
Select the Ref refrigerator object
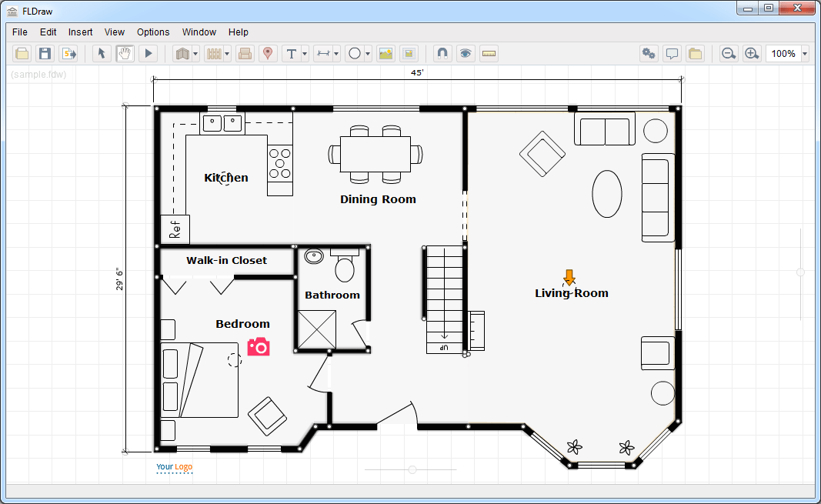click(175, 229)
